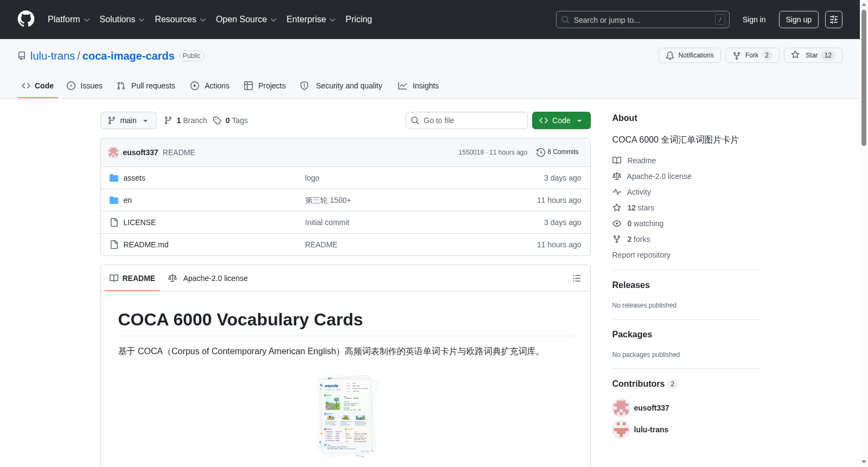
Task: Click the eye icon beside watching
Action: click(617, 223)
